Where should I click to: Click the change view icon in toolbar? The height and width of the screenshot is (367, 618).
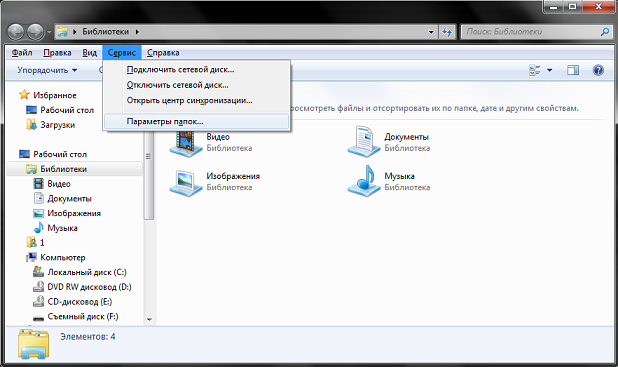[534, 70]
